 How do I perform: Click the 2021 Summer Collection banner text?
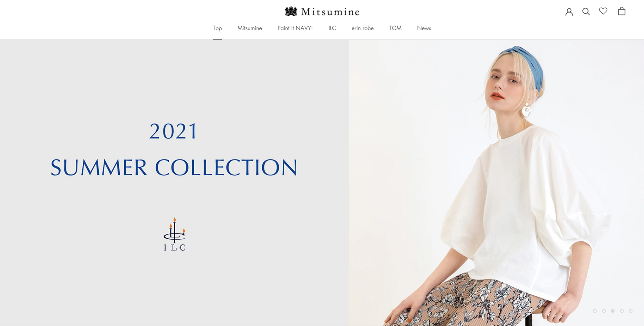(174, 149)
